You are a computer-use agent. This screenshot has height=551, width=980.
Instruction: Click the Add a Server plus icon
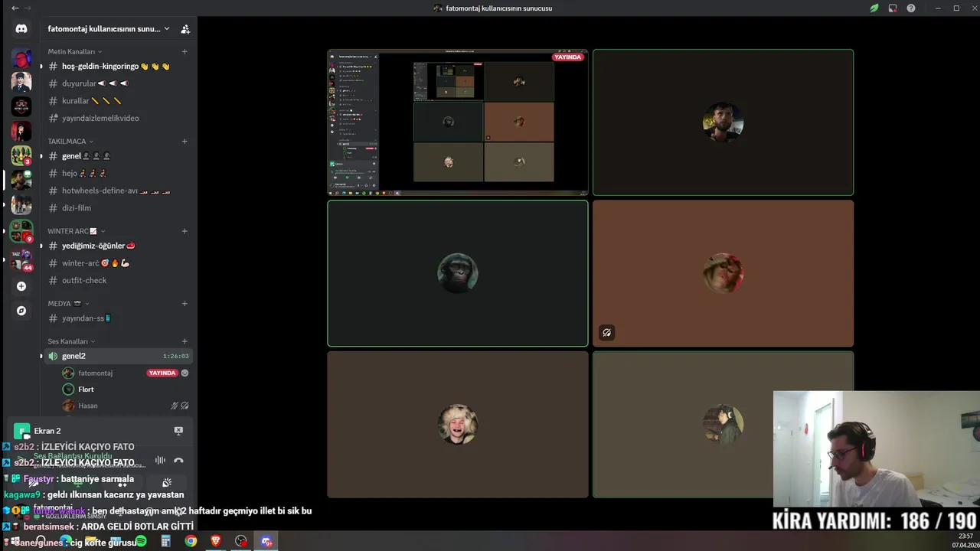tap(21, 286)
